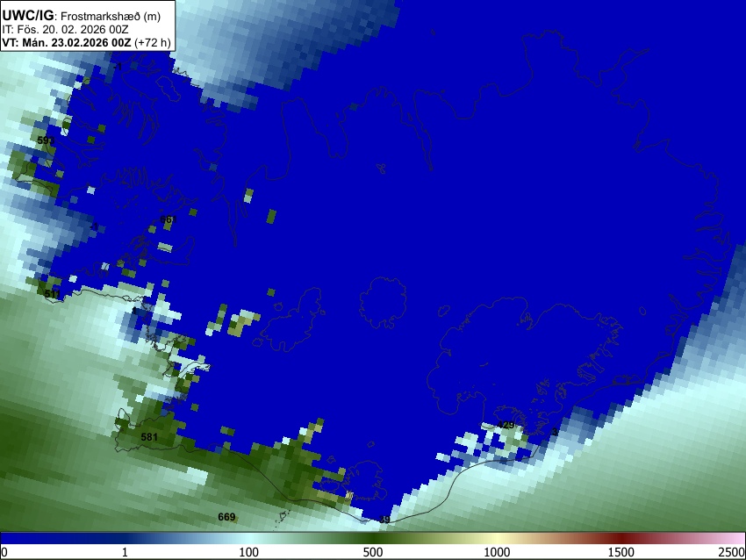Click the map value label 429
746x560 pixels.
coord(506,425)
